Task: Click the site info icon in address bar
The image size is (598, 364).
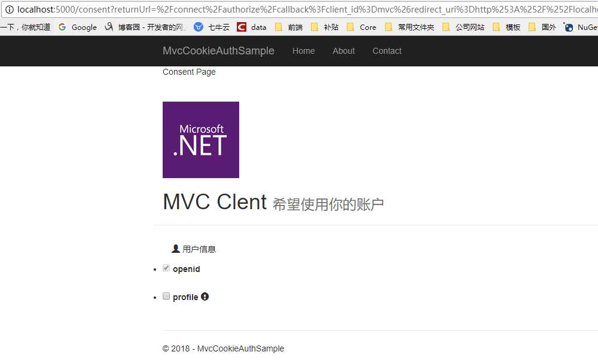Action: (9, 10)
